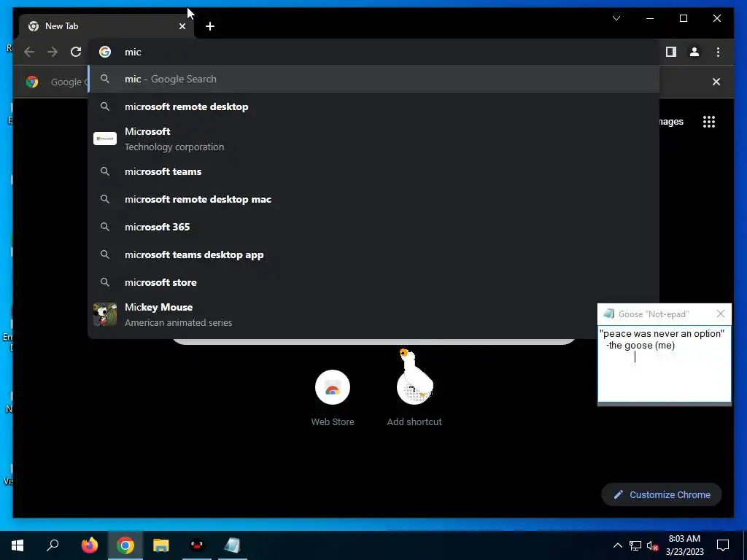Viewport: 747px width, 560px height.
Task: Open the notification center icon
Action: tap(723, 545)
